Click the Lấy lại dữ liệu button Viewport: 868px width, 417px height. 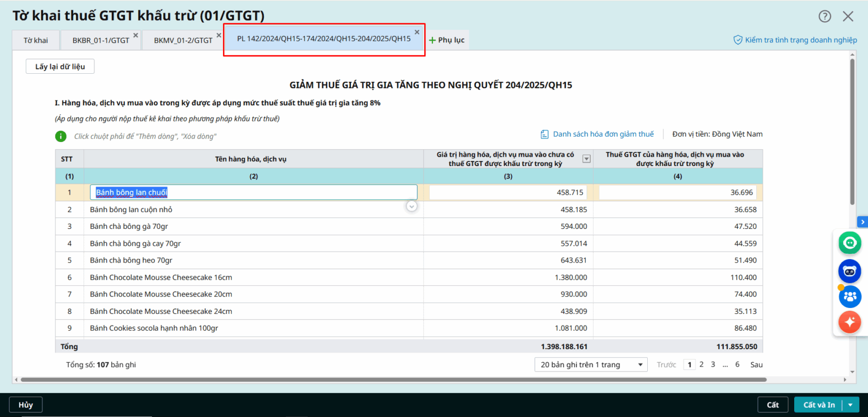click(x=60, y=67)
